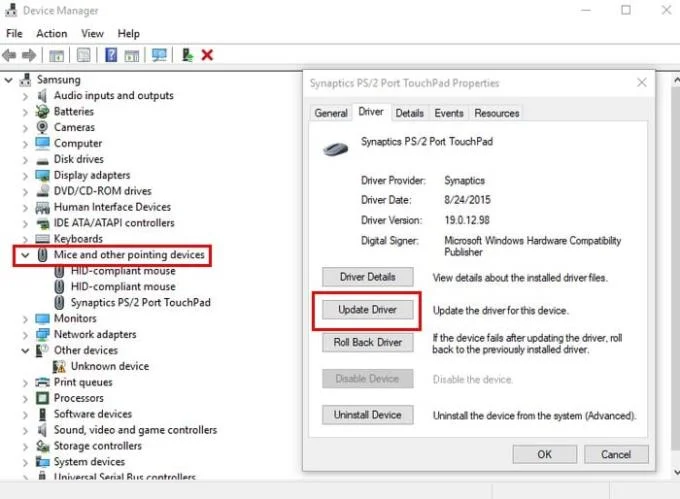Image resolution: width=680 pixels, height=499 pixels.
Task: Click the Storage controllers icon
Action: pyautogui.click(x=42, y=446)
